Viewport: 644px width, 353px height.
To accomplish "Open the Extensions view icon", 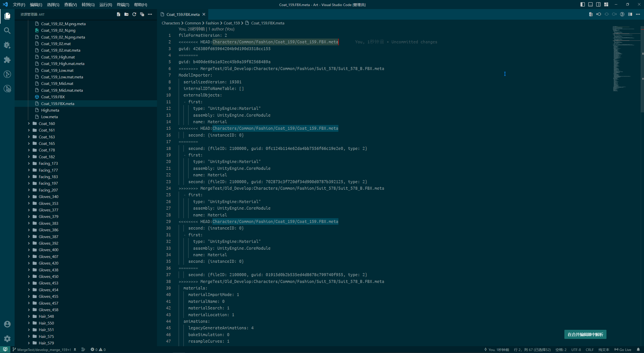I will [7, 60].
